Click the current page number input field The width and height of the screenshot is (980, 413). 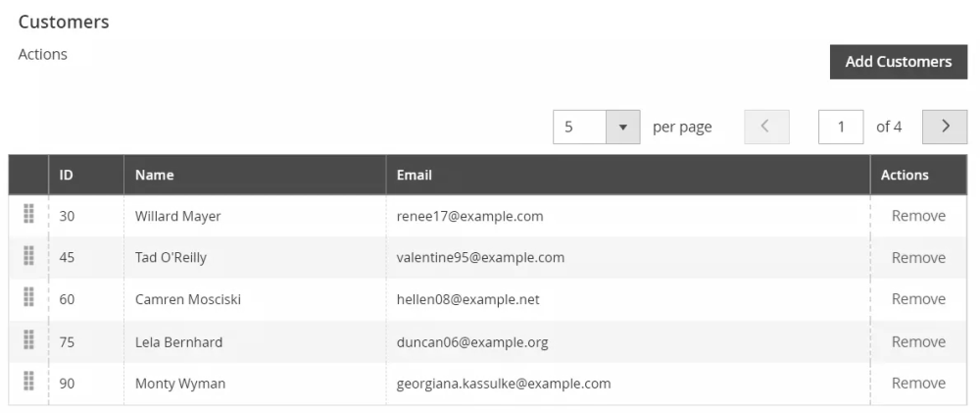[840, 127]
